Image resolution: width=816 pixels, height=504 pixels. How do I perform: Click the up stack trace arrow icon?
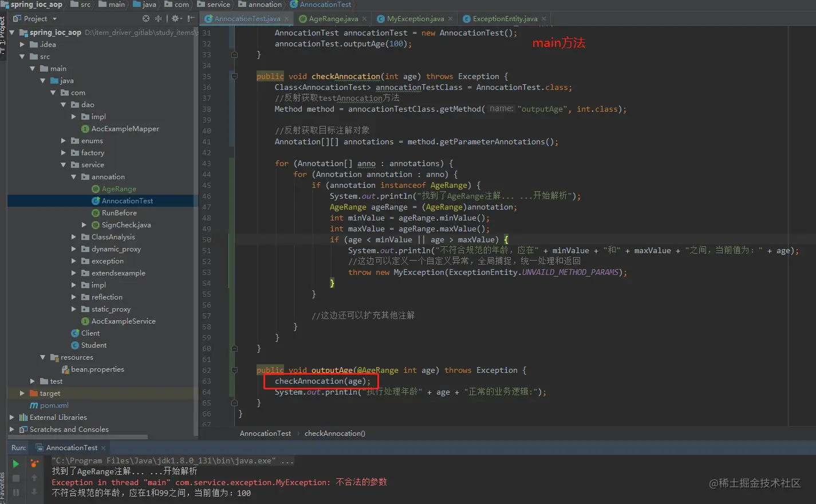pyautogui.click(x=34, y=478)
